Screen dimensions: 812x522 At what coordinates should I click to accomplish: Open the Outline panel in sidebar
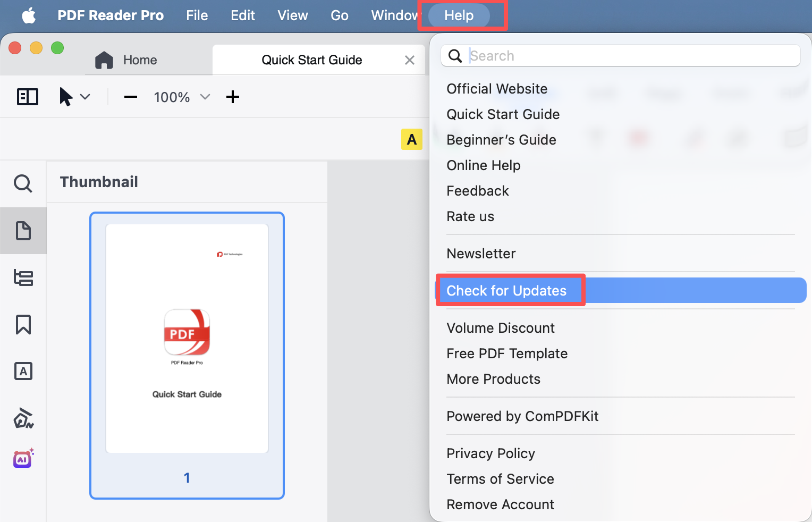pos(23,277)
